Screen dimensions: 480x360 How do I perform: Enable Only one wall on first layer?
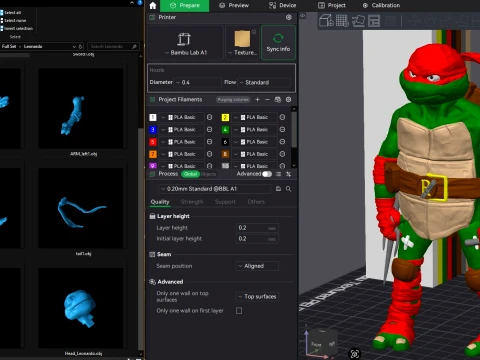[239, 311]
